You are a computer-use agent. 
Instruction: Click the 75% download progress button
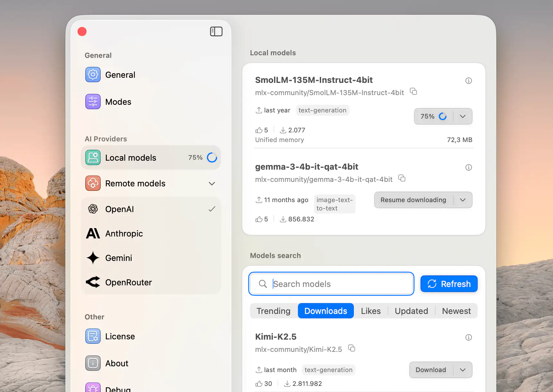(x=434, y=116)
